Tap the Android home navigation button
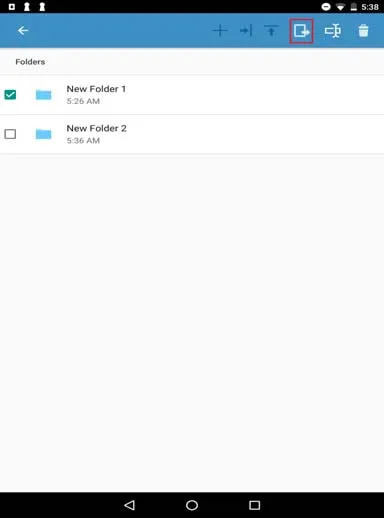This screenshot has height=518, width=384. pos(192,505)
